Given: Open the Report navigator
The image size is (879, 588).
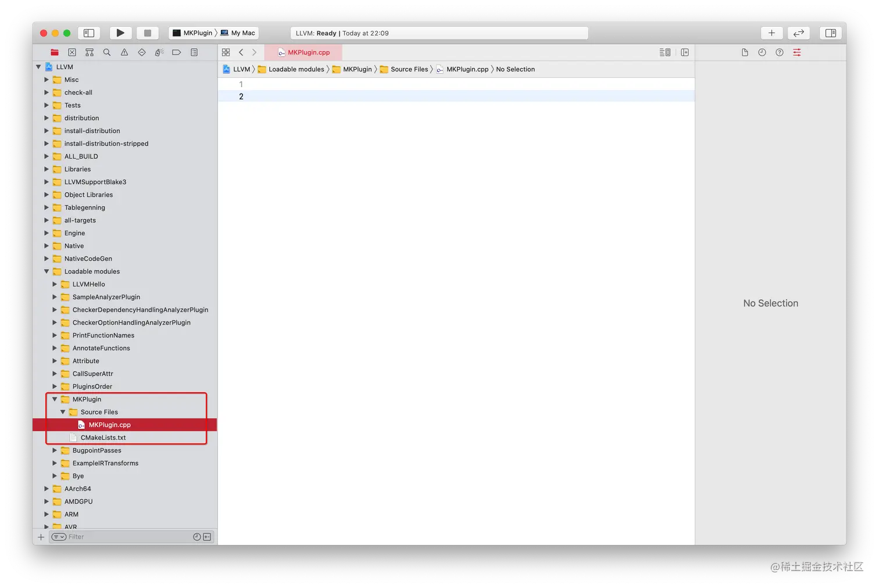Looking at the screenshot, I should 194,52.
